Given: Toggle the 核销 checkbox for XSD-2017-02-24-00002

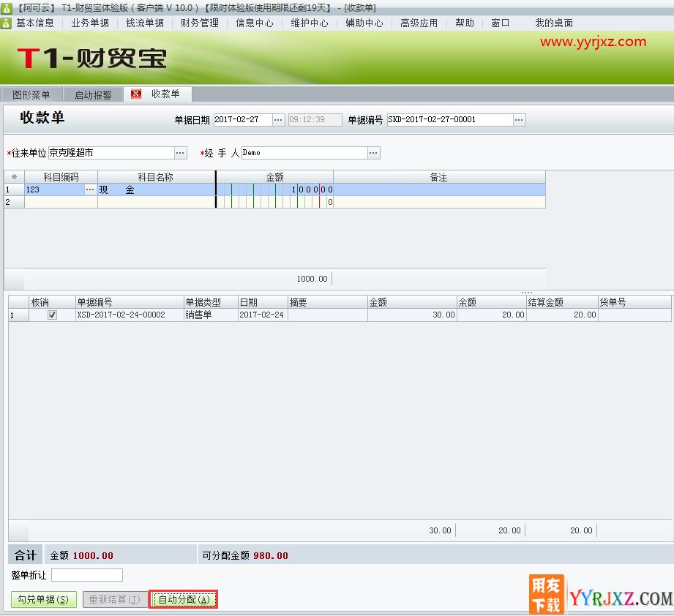Looking at the screenshot, I should [52, 315].
